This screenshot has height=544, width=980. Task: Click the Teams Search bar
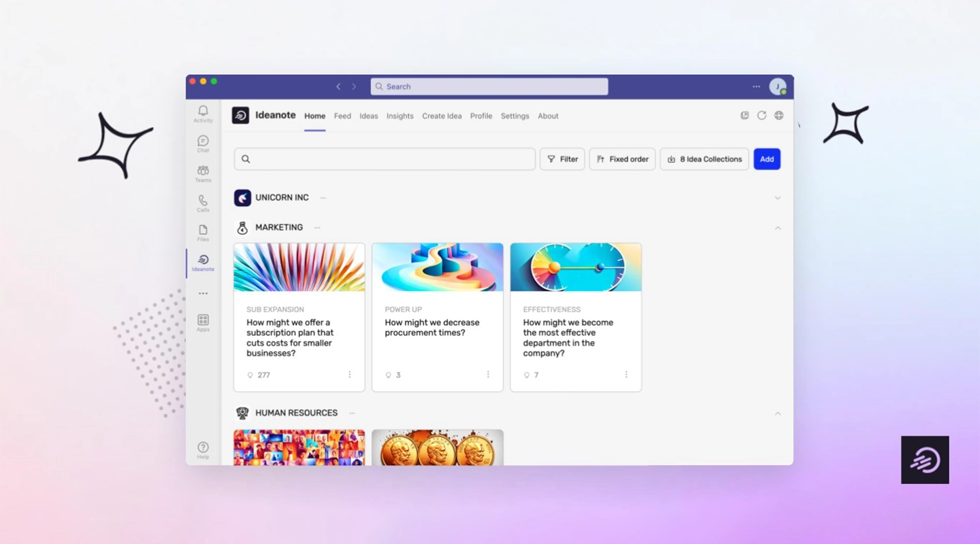click(x=489, y=86)
